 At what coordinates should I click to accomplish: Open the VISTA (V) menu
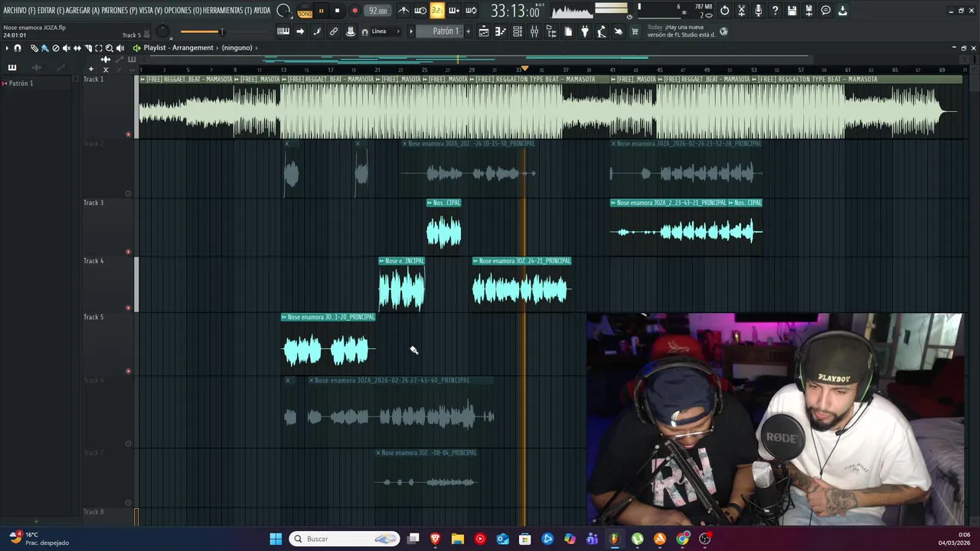151,11
